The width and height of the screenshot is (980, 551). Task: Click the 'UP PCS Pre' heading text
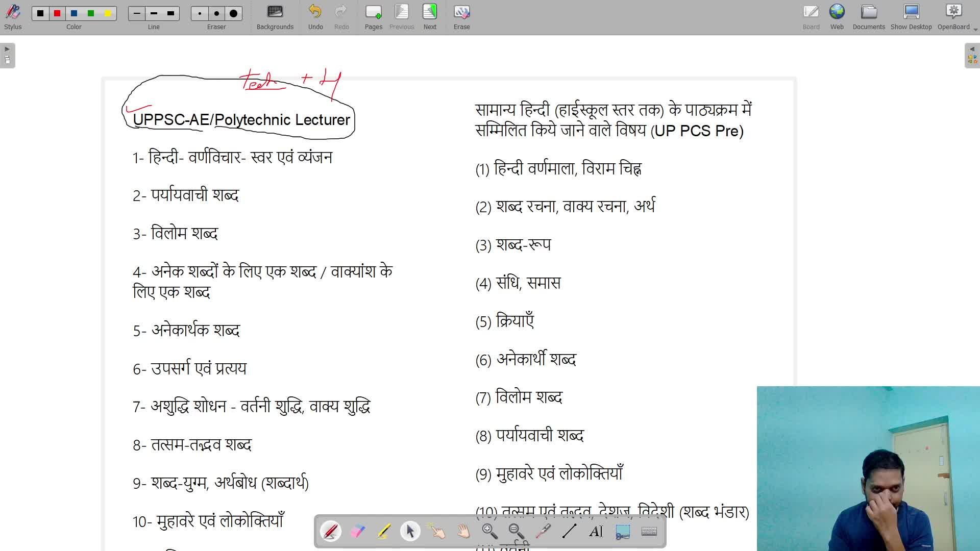pos(697,131)
